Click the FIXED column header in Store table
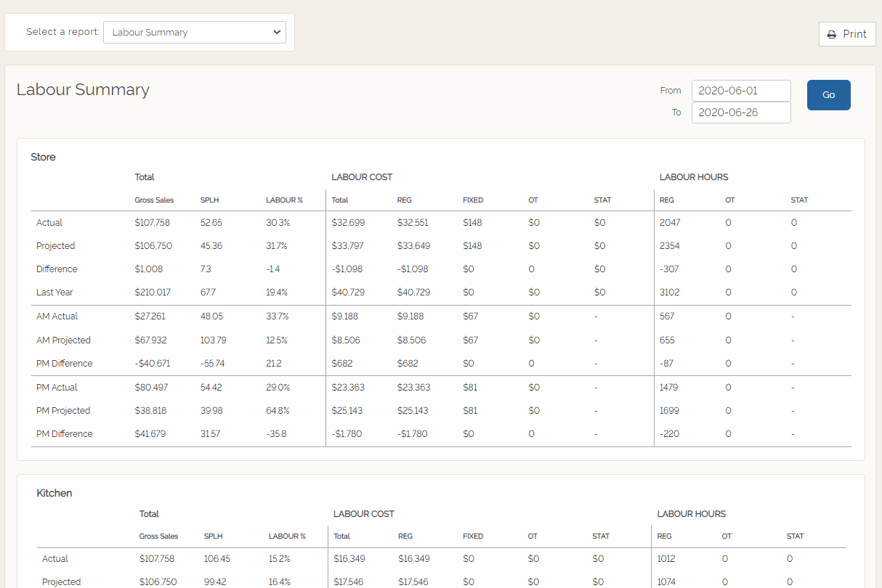 click(x=472, y=200)
